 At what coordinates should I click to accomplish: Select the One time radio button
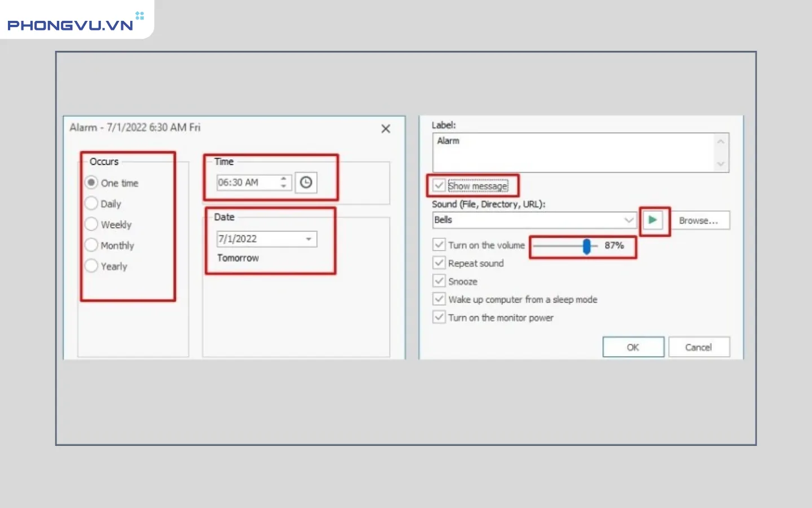pyautogui.click(x=91, y=182)
